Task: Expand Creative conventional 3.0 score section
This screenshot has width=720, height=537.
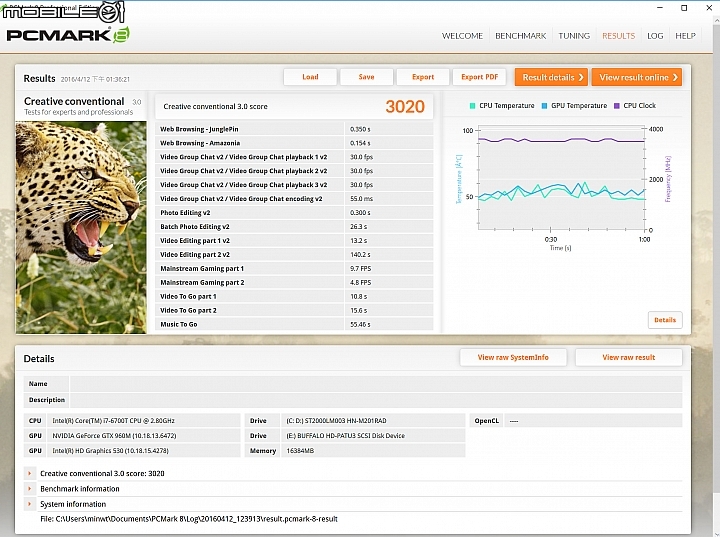Action: pyautogui.click(x=29, y=473)
